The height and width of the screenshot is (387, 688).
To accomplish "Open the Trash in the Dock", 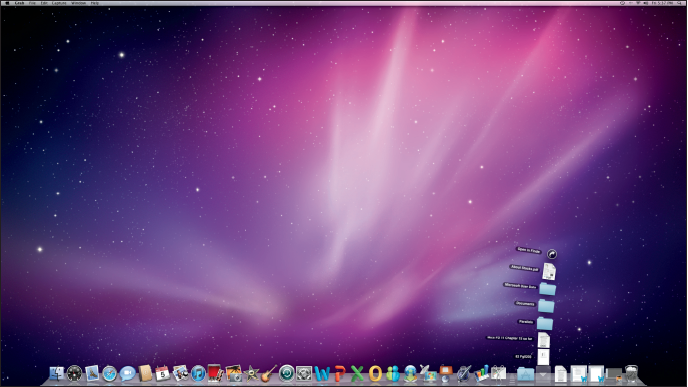I will click(631, 374).
